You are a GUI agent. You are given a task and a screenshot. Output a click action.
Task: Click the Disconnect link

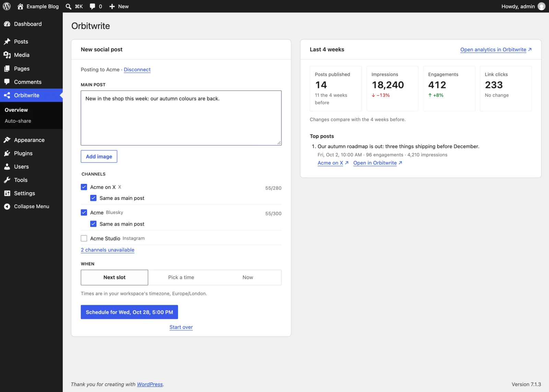click(137, 70)
